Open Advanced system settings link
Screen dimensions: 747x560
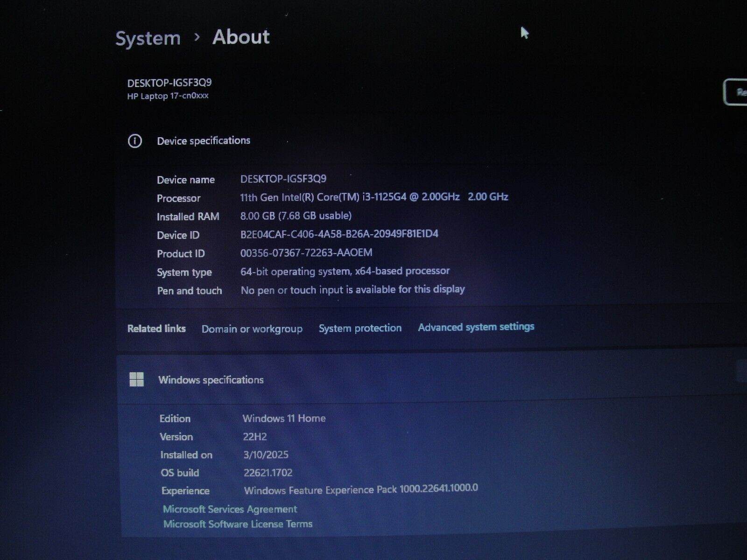coord(476,327)
